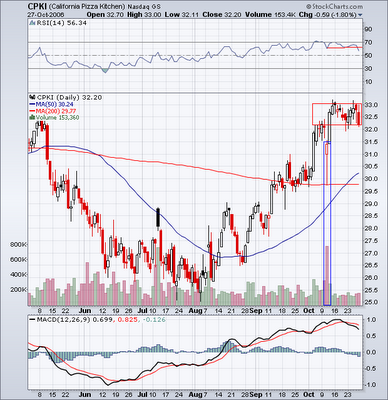Click the Oct label on the MACD date axis
The height and width of the screenshot is (400, 388).
coord(309,395)
